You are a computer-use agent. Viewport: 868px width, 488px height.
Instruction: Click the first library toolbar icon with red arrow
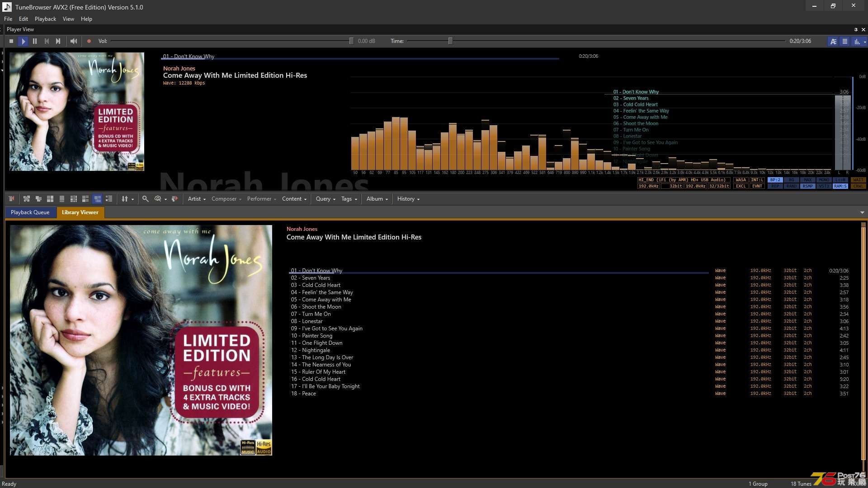11,199
